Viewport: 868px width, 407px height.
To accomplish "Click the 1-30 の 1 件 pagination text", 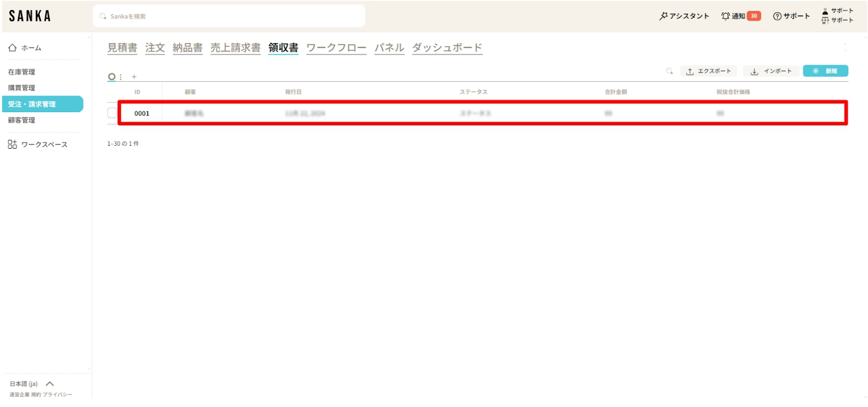I will point(123,144).
